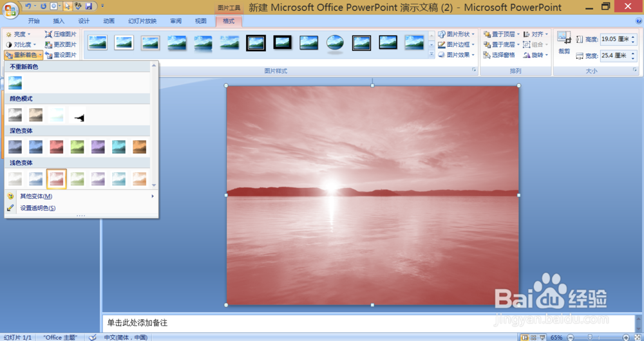
Task: Open the 亮度 brightness dropdown
Action: pyautogui.click(x=19, y=34)
